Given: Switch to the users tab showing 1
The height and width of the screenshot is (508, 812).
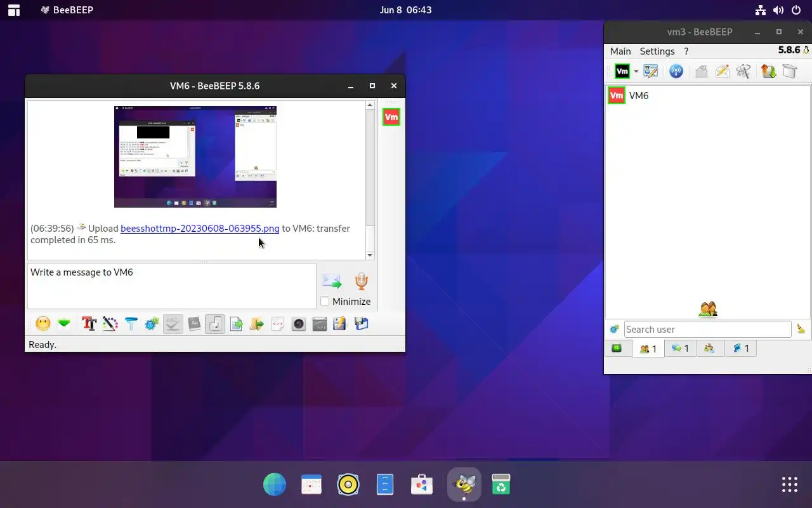Looking at the screenshot, I should coord(648,349).
